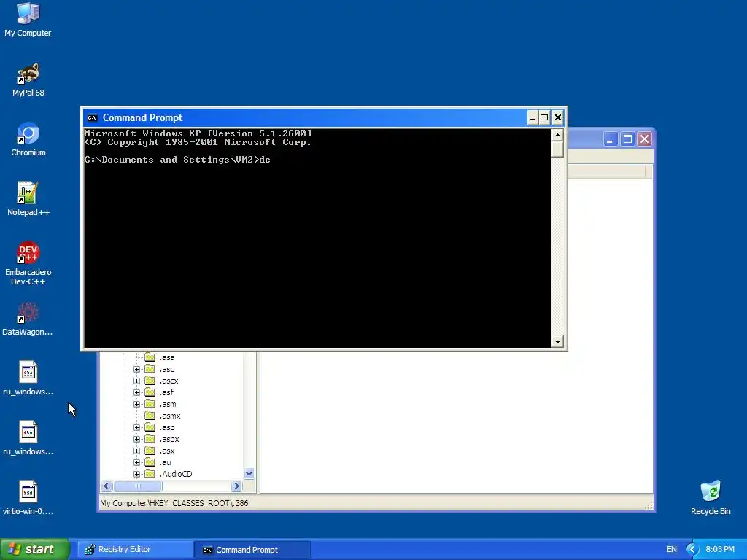Click the Start button
The height and width of the screenshot is (560, 747).
coord(35,550)
